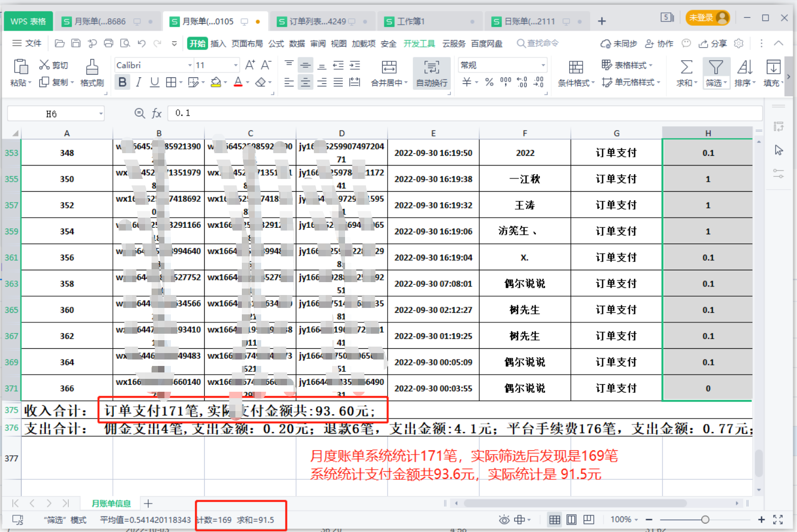Viewport: 797px width, 532px height.
Task: Apply underline formatting
Action: 155,82
